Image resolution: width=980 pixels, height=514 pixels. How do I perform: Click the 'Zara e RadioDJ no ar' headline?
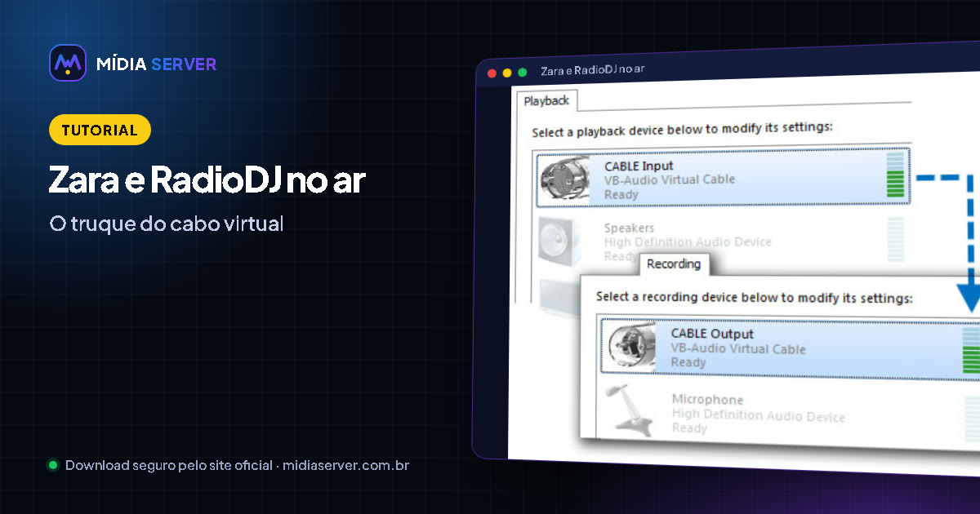[207, 181]
